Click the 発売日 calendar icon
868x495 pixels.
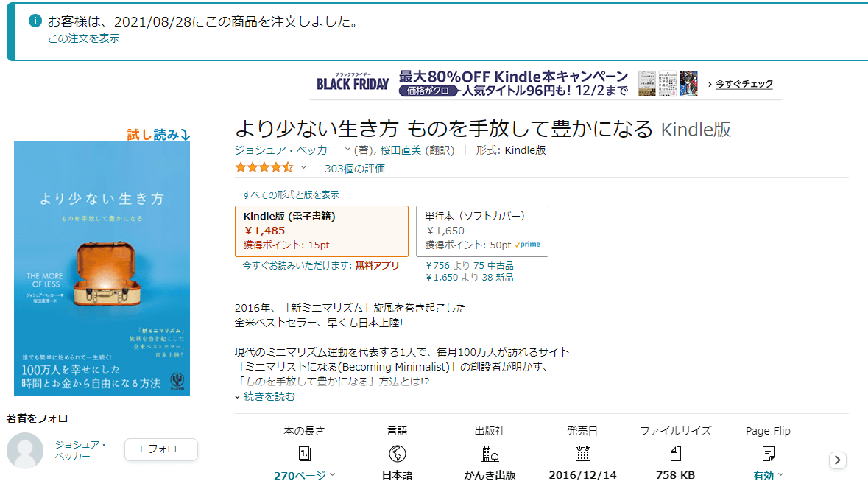582,454
